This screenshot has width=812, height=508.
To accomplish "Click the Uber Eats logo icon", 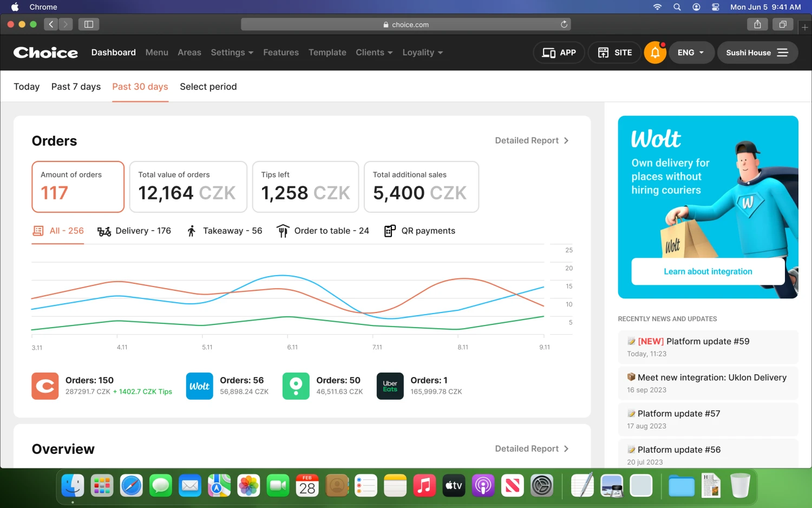I will point(390,386).
